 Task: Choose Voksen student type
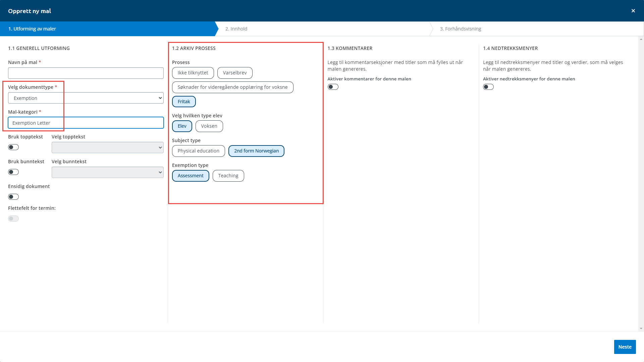[209, 126]
